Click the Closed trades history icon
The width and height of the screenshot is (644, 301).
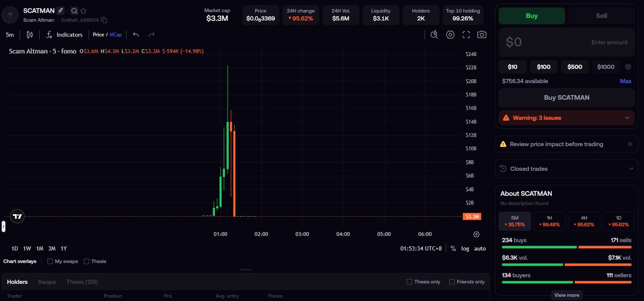click(503, 168)
